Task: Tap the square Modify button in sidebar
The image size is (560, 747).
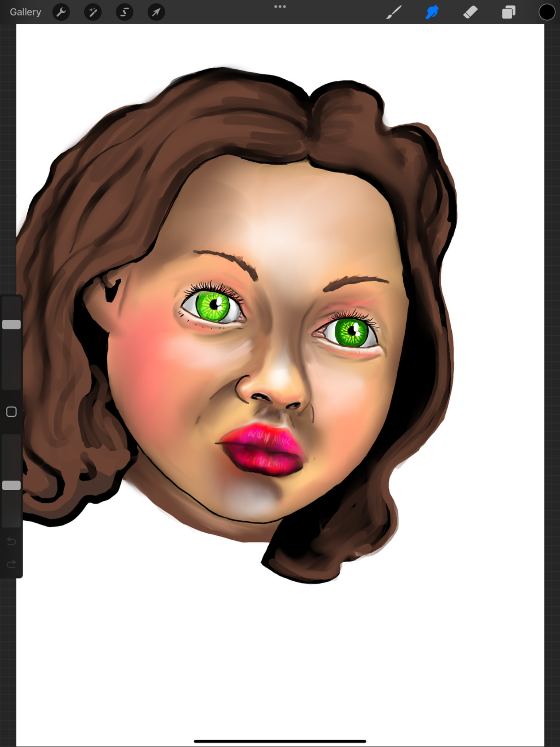Action: (11, 412)
